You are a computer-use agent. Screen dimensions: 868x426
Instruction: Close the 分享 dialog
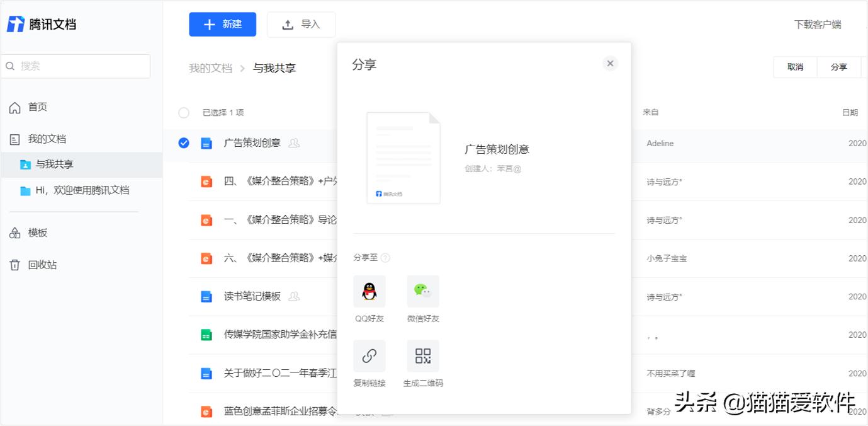(609, 63)
